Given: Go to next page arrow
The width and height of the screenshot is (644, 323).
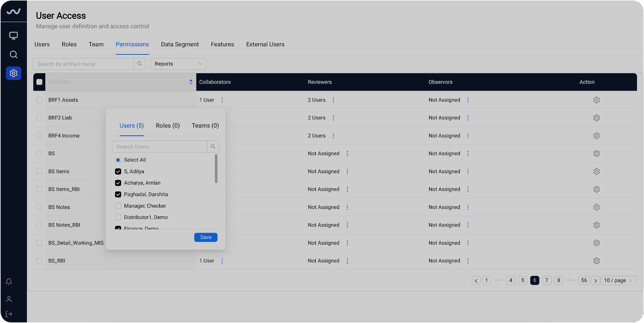Looking at the screenshot, I should 596,280.
